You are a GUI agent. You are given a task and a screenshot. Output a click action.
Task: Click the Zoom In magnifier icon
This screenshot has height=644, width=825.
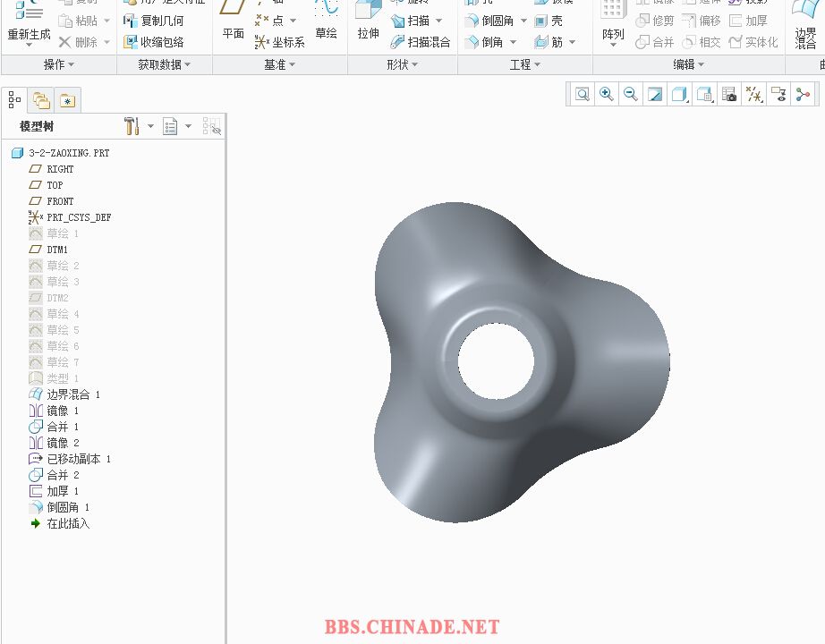pyautogui.click(x=606, y=94)
